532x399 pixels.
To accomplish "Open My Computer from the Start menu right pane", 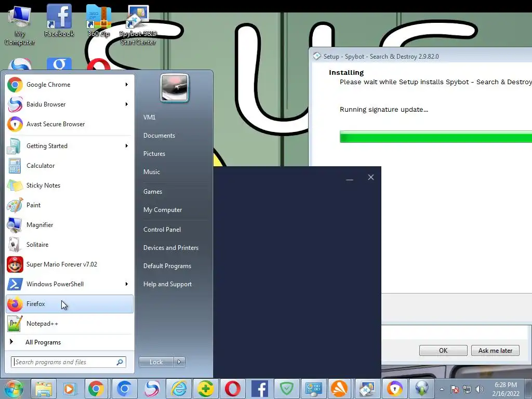I will pos(163,210).
